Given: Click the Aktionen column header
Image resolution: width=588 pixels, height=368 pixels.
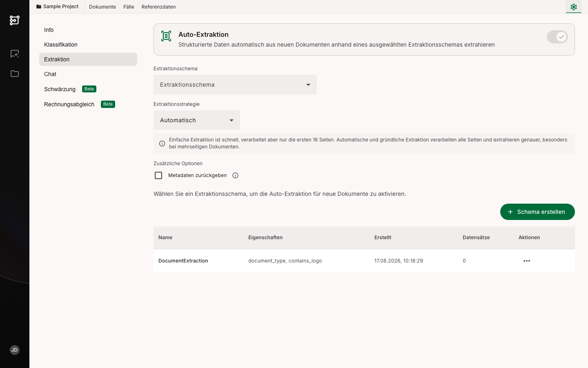Looking at the screenshot, I should coord(529,238).
